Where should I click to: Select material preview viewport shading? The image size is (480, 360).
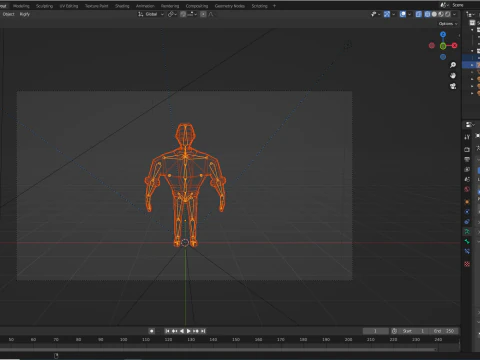(441, 14)
